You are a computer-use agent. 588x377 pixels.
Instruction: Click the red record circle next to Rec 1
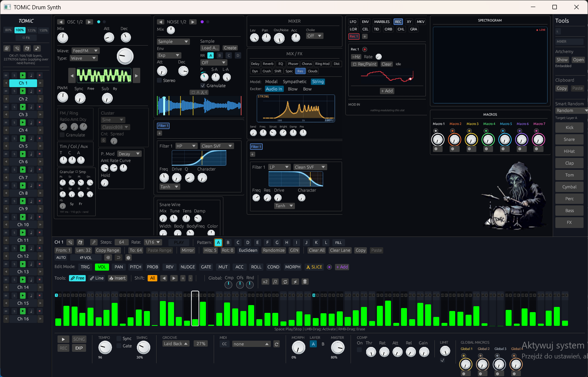[x=365, y=49]
